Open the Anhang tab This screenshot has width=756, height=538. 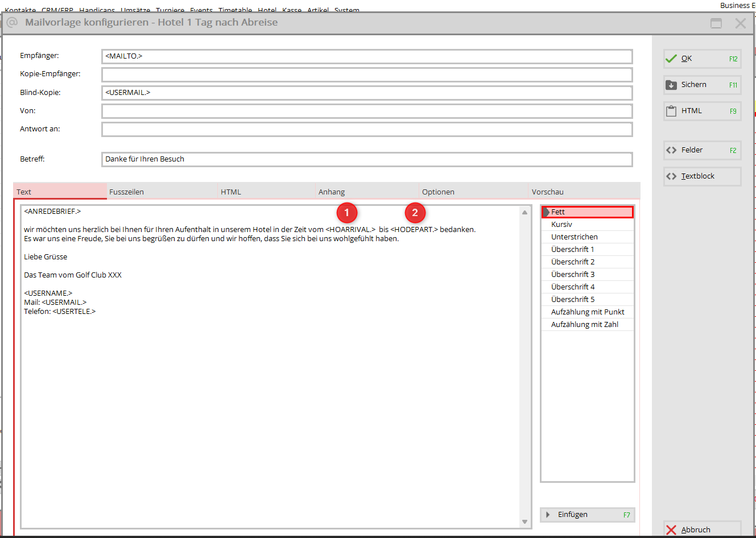pyautogui.click(x=332, y=192)
